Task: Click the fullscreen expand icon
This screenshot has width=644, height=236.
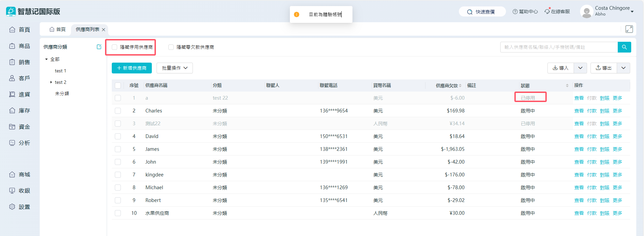Action: (629, 29)
